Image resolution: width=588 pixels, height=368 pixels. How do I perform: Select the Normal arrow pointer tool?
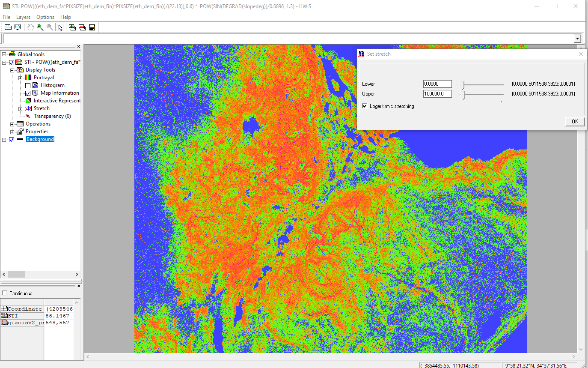(60, 27)
